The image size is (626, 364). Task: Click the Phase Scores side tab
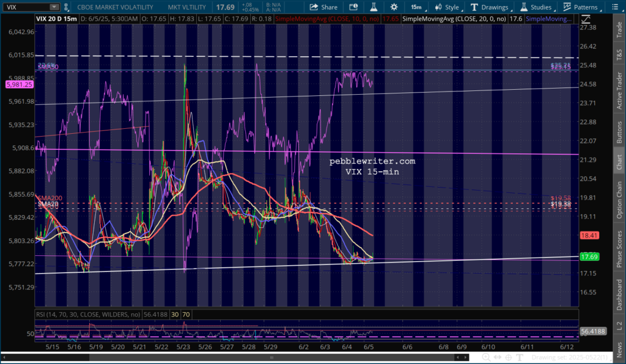[x=619, y=249]
